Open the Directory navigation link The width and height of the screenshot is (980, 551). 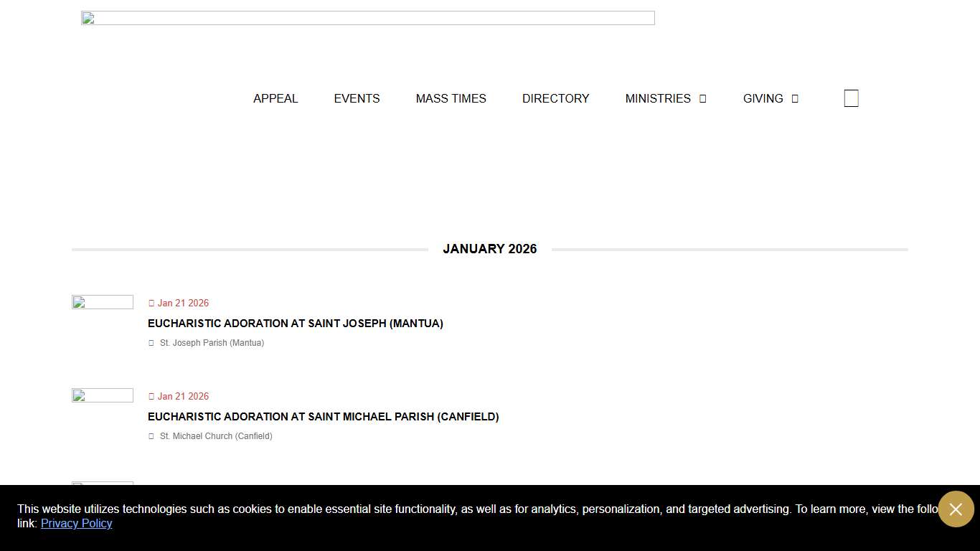[555, 98]
